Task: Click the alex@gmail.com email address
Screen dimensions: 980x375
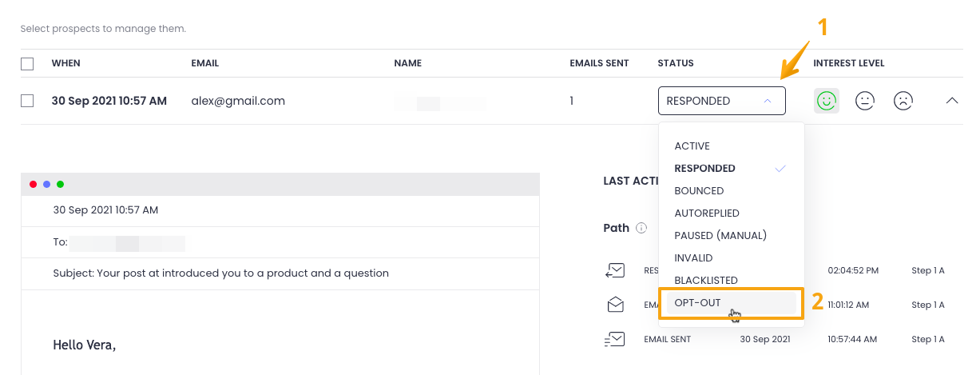Action: click(x=238, y=101)
